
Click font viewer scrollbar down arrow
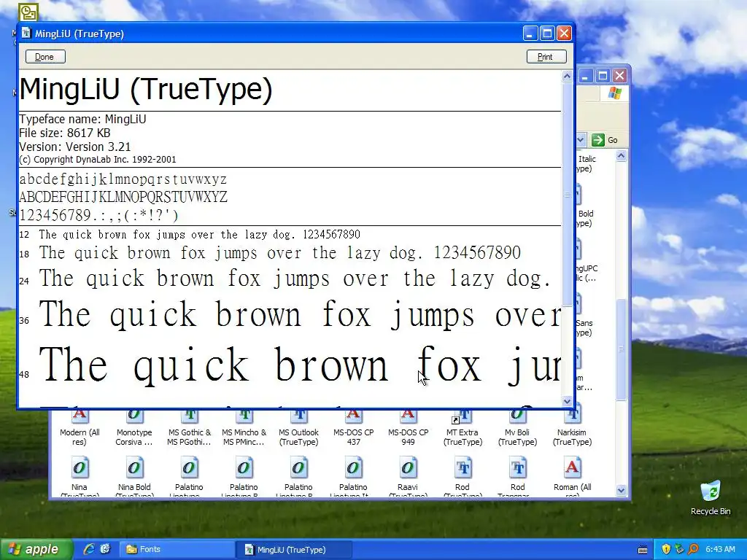(x=567, y=402)
